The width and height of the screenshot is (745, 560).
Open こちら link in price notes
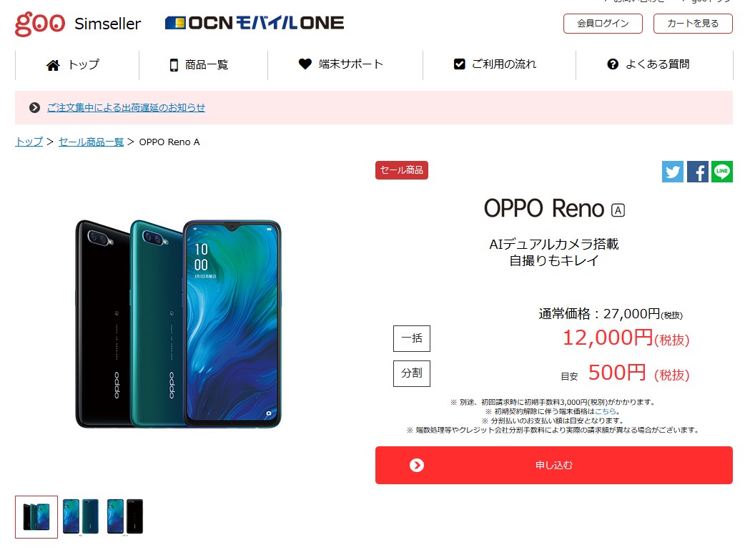606,411
